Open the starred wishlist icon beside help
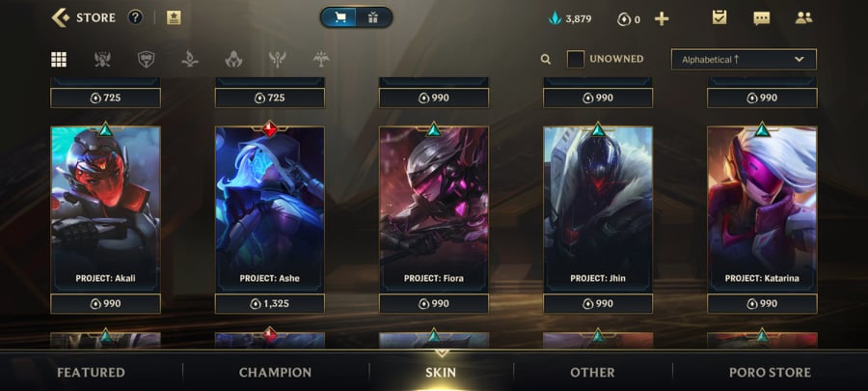868x391 pixels. coord(174,17)
